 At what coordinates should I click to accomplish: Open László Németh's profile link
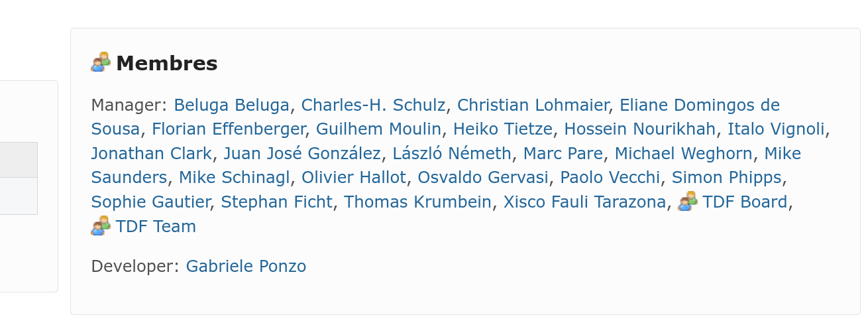452,154
